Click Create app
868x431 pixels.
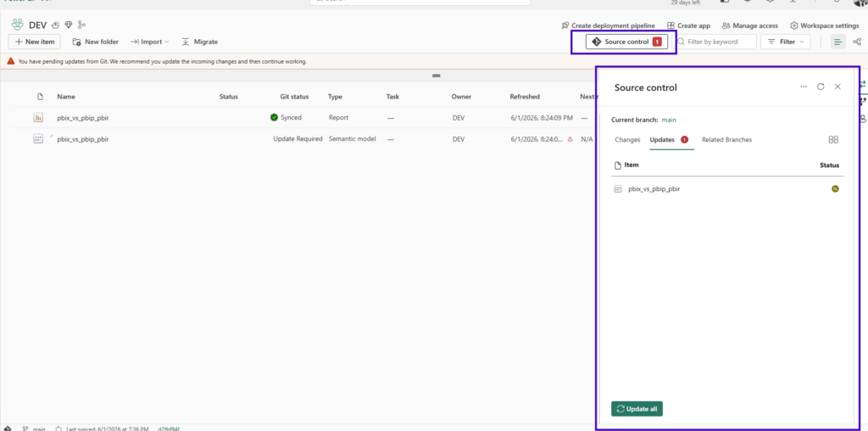tap(688, 25)
